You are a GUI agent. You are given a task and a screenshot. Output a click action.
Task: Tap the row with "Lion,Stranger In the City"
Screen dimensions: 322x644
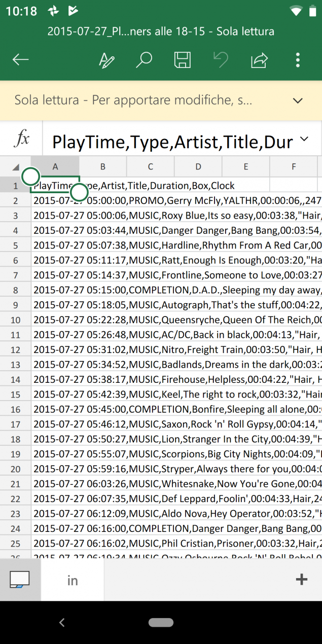176,439
